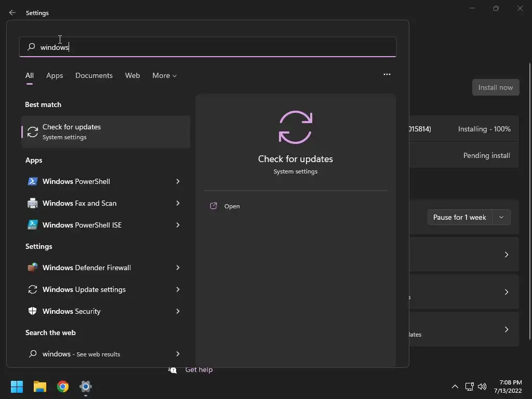Screen dimensions: 532x399
Task: Expand Windows PowerShell result chevron
Action: (178, 181)
